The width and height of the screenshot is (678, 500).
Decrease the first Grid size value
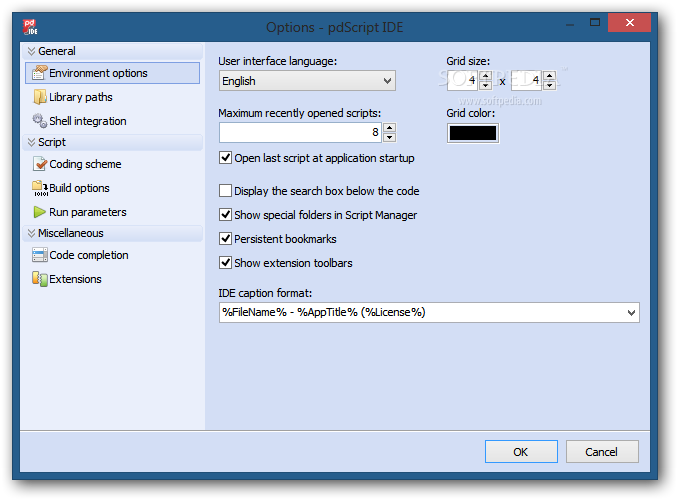pyautogui.click(x=486, y=85)
